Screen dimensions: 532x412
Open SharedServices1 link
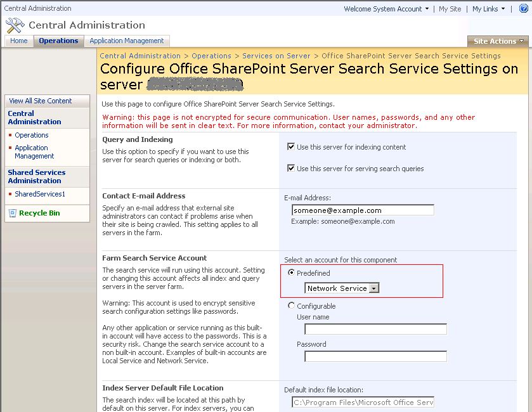pyautogui.click(x=40, y=194)
